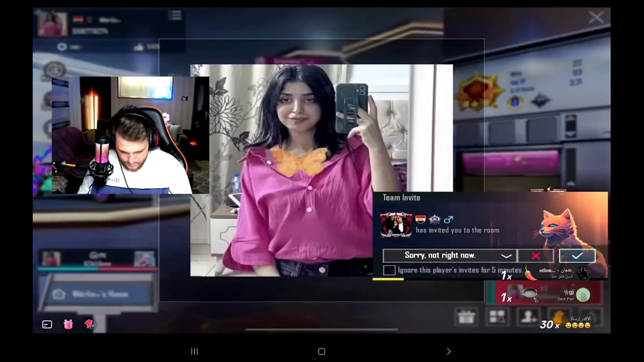Click the yellow invite countdown progress bar

pos(388,279)
